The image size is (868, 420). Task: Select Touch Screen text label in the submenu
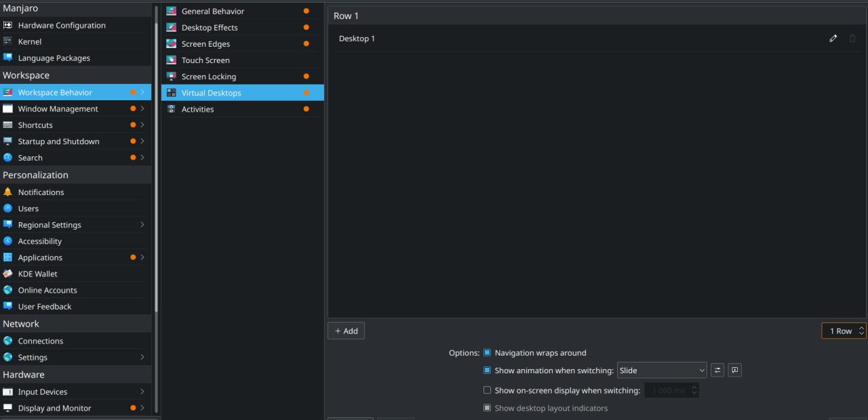(x=205, y=60)
